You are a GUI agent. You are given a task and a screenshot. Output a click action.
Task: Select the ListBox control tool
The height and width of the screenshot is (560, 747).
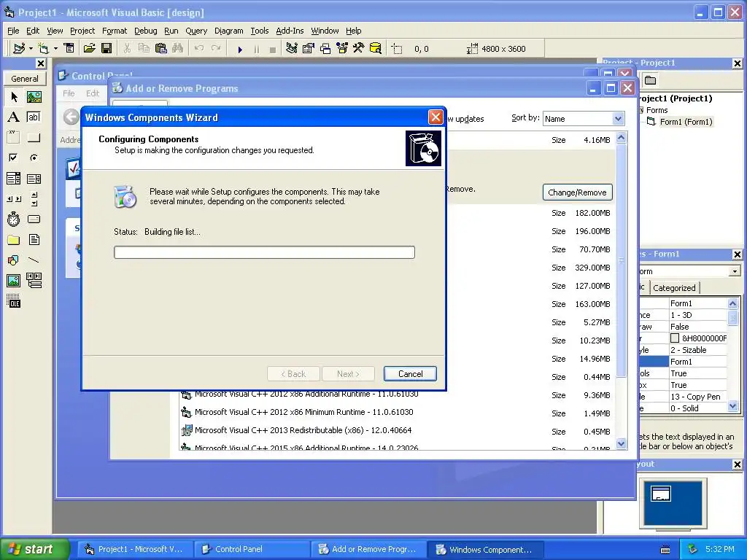[34, 179]
